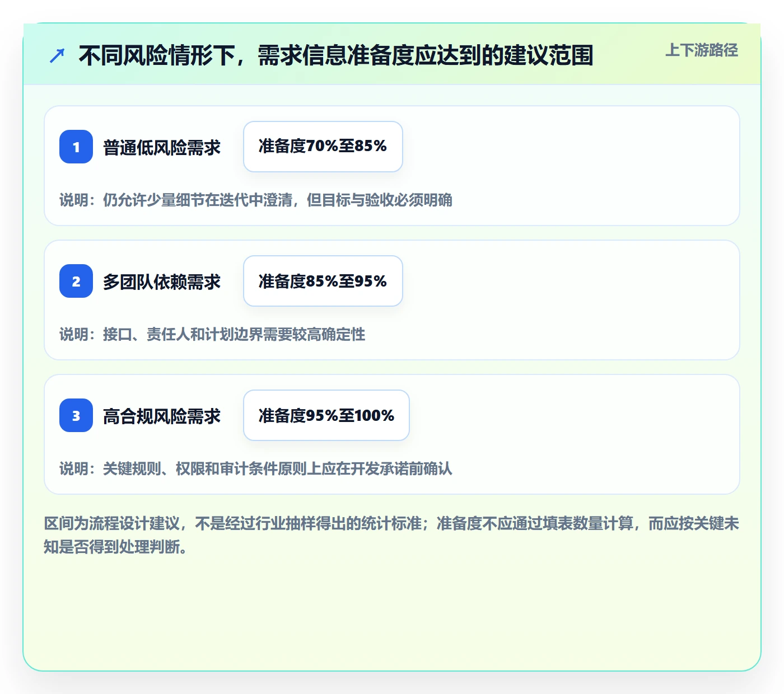Click the note 仍允许少量细节在迭代中澄清
This screenshot has width=784, height=694.
coord(256,200)
